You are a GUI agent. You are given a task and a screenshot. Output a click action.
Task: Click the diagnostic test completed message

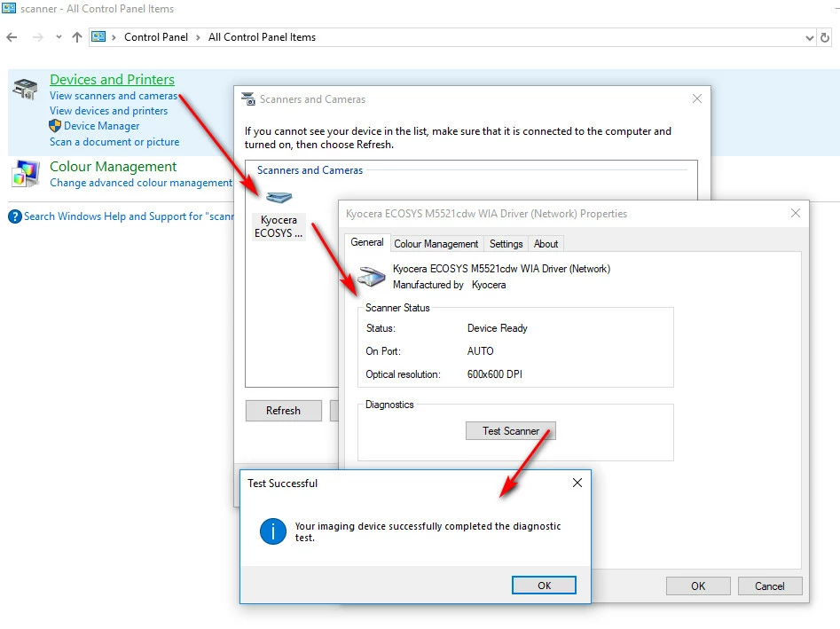tap(428, 531)
